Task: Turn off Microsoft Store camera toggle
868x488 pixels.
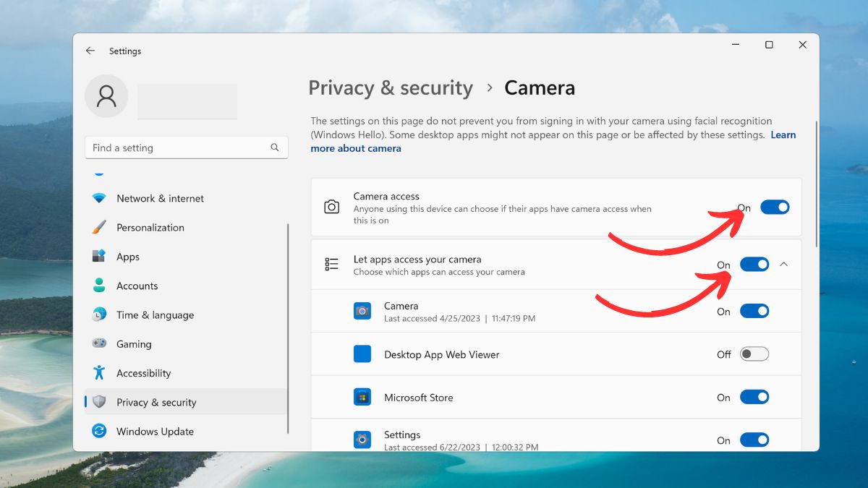Action: [754, 397]
